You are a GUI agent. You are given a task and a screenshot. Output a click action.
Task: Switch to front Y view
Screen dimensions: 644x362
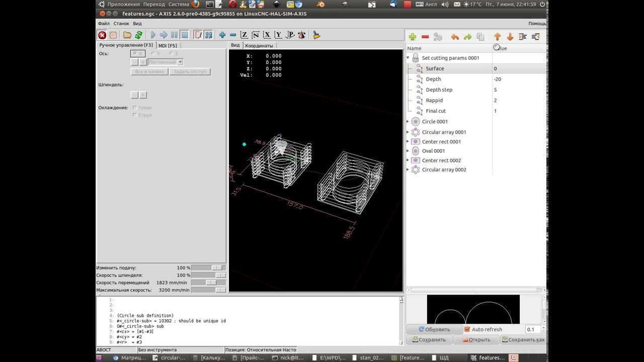click(x=278, y=35)
